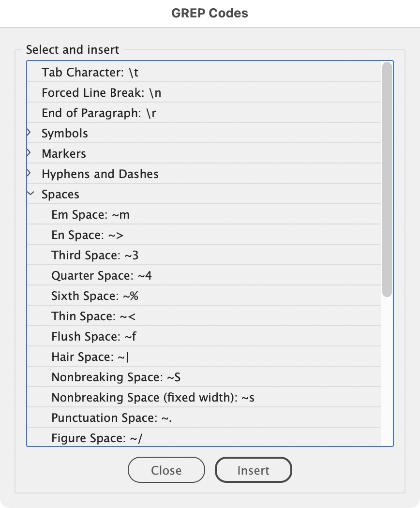Viewport: 420px width, 508px height.
Task: Collapse the Spaces category
Action: click(x=30, y=194)
